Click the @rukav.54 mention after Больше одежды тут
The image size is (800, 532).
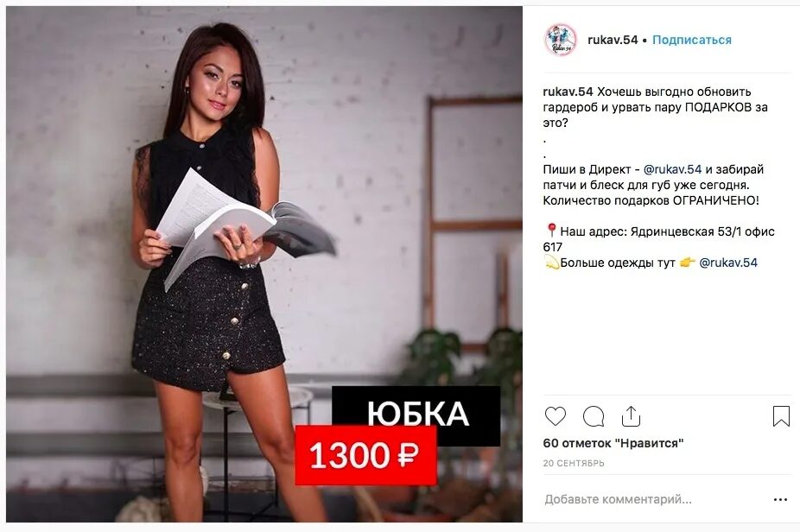click(728, 263)
